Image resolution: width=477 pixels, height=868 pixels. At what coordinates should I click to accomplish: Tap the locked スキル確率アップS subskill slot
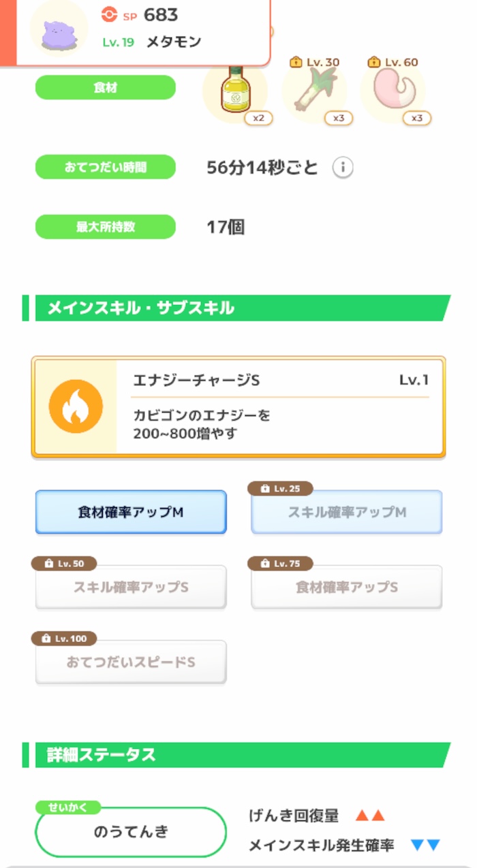tap(130, 587)
